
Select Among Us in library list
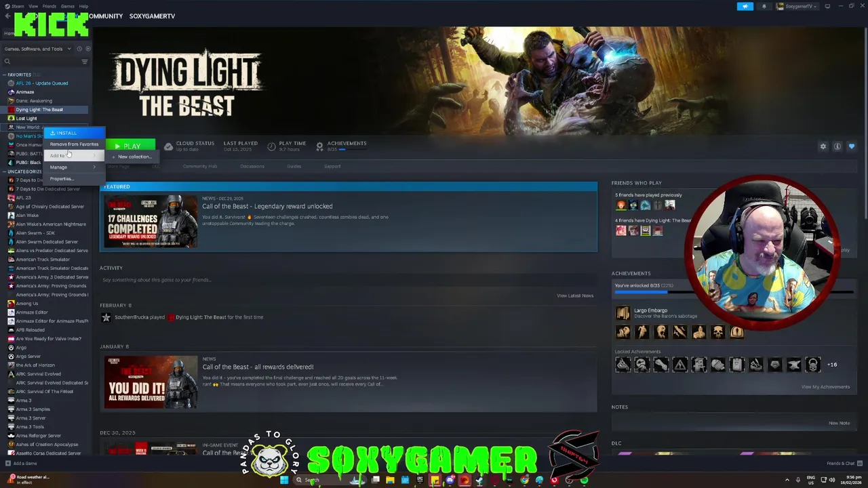27,304
